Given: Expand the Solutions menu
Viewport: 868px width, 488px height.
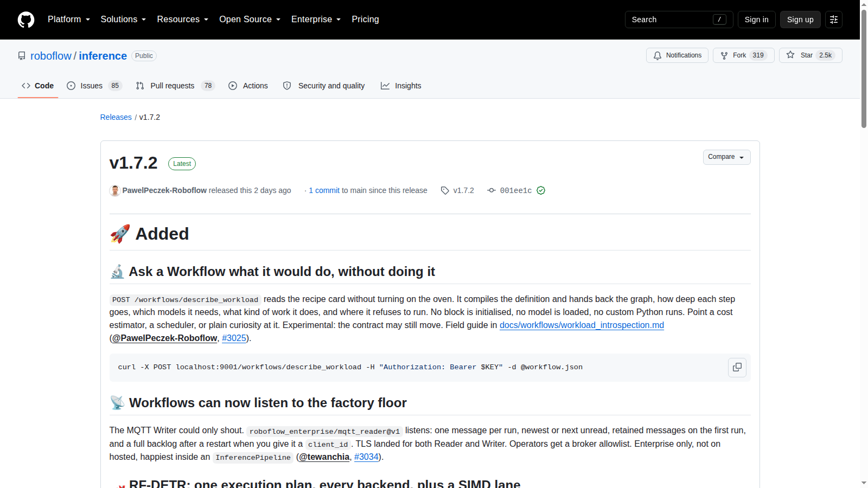Looking at the screenshot, I should coord(123,20).
